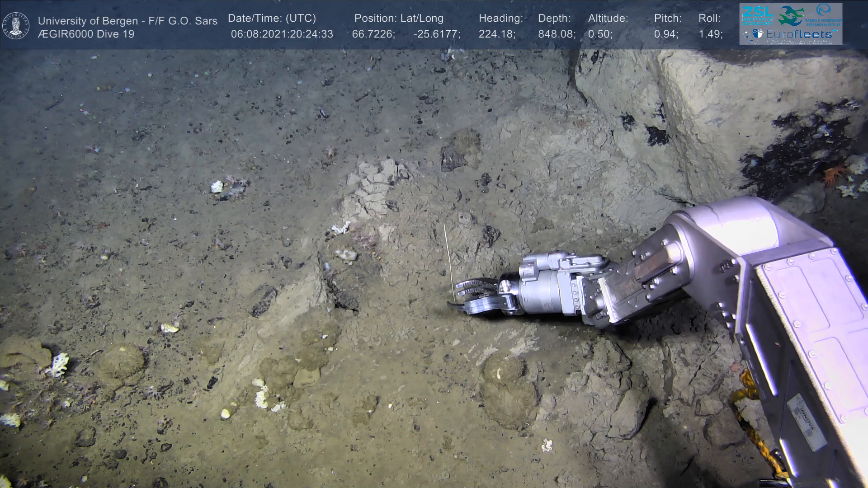
Task: Click the green-blue fish emblem logo
Action: [x=790, y=16]
